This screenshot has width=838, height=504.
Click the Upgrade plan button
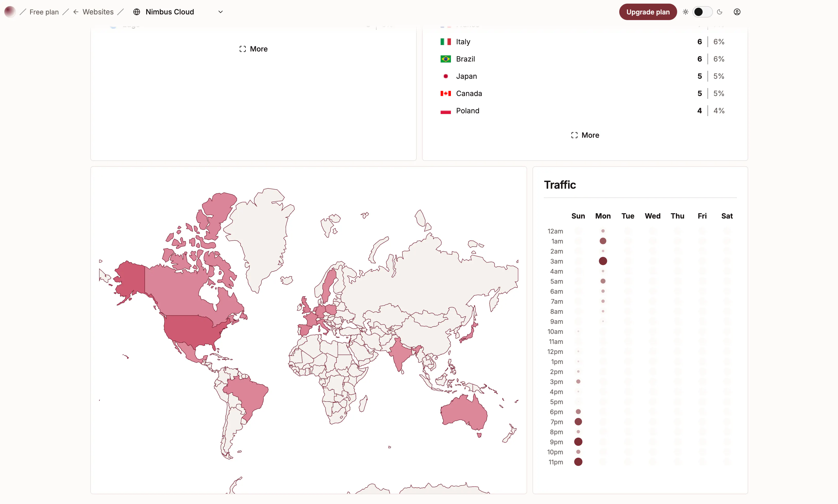648,12
